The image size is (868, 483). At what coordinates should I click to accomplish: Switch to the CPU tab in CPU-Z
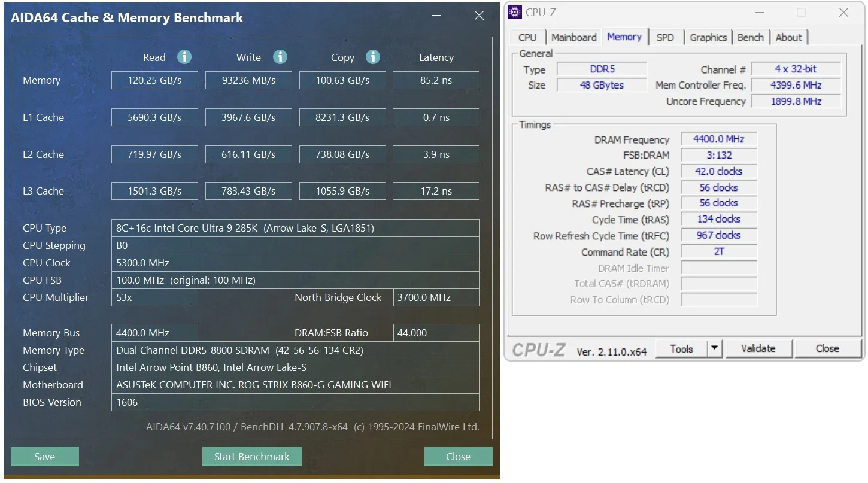tap(527, 37)
